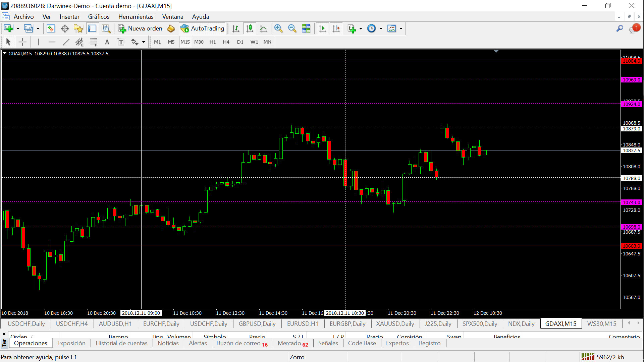The image size is (644, 362).
Task: Expand the templates dropdown arrow
Action: tap(401, 28)
